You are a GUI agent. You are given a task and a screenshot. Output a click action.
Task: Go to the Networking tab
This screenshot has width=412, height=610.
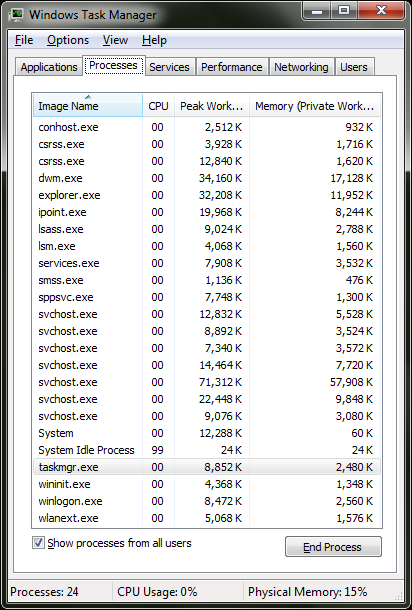(302, 67)
